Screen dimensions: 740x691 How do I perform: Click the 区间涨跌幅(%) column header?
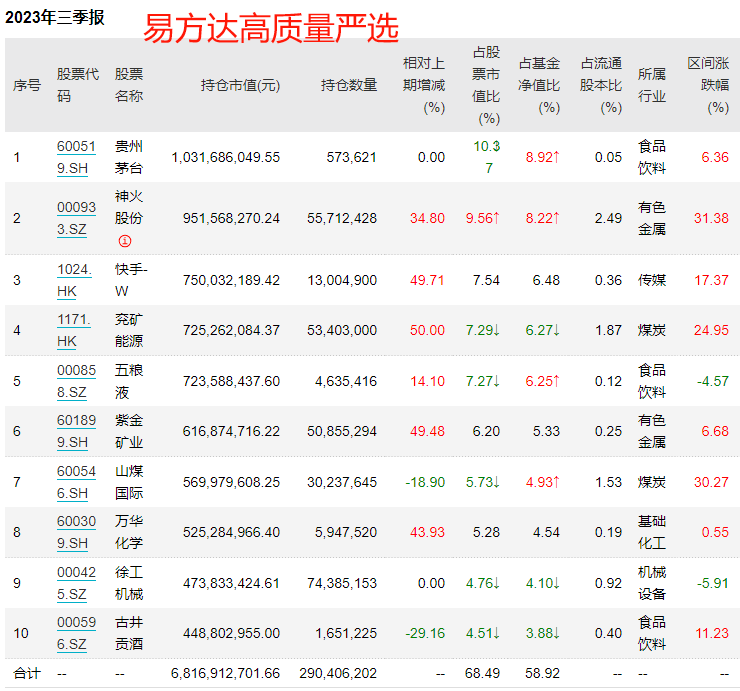[x=708, y=85]
